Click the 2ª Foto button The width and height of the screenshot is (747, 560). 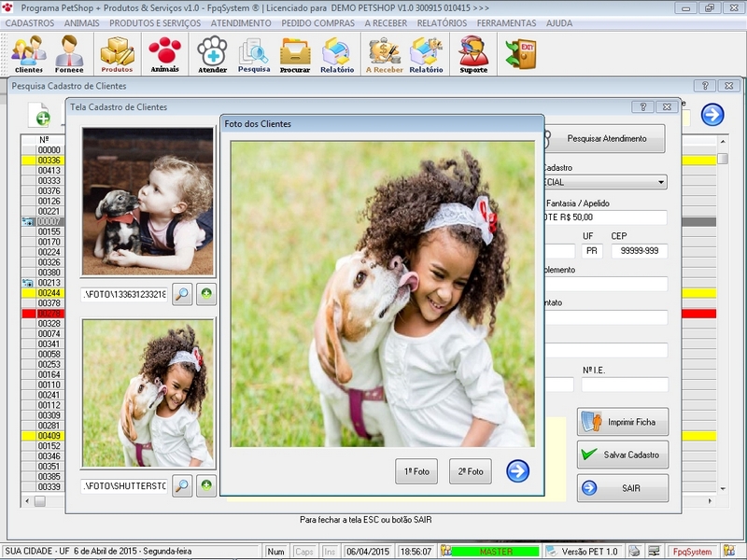471,471
